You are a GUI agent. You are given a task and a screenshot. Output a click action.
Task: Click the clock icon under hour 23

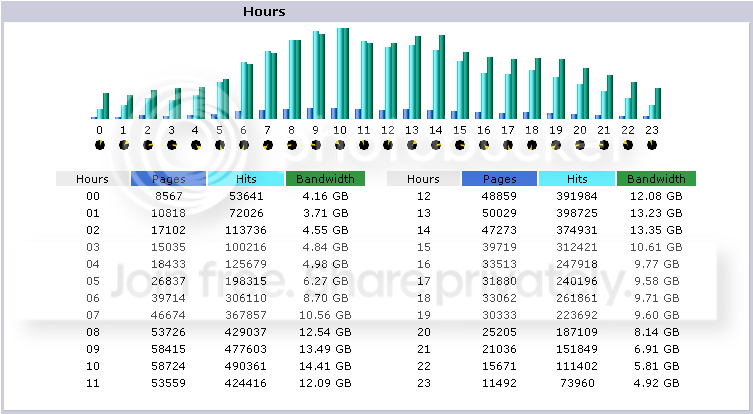(652, 145)
